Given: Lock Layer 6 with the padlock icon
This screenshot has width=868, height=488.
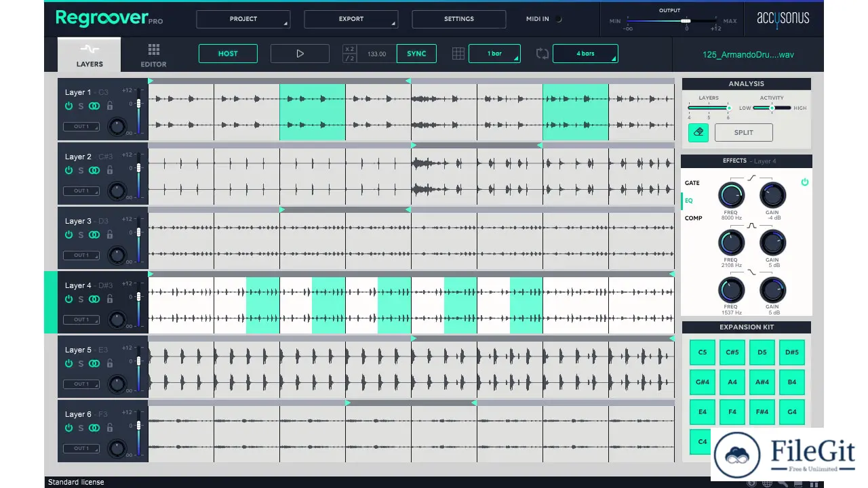Looking at the screenshot, I should pyautogui.click(x=109, y=428).
